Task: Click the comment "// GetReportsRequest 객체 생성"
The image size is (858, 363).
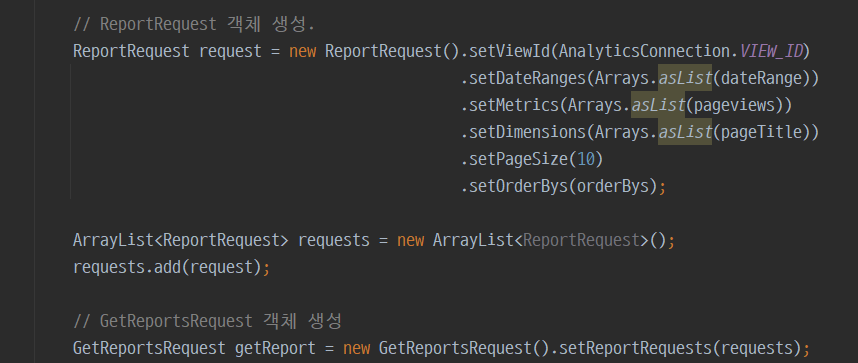Action: tap(208, 321)
